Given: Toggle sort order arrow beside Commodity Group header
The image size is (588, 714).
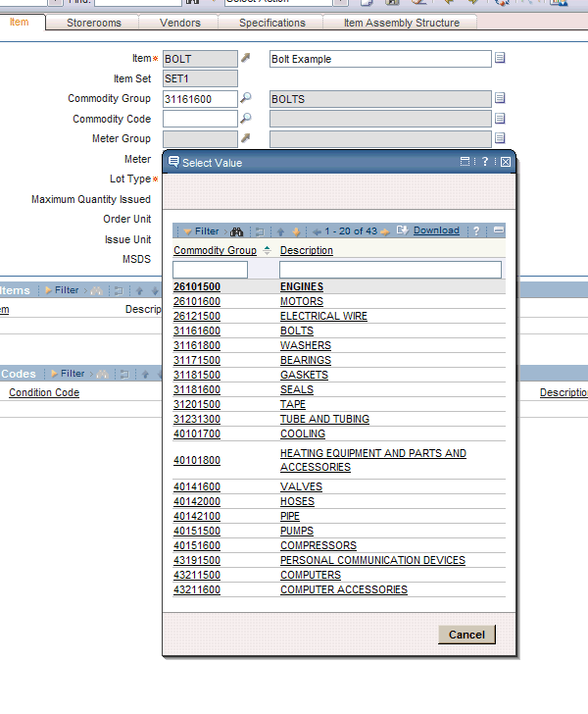Looking at the screenshot, I should tap(268, 250).
